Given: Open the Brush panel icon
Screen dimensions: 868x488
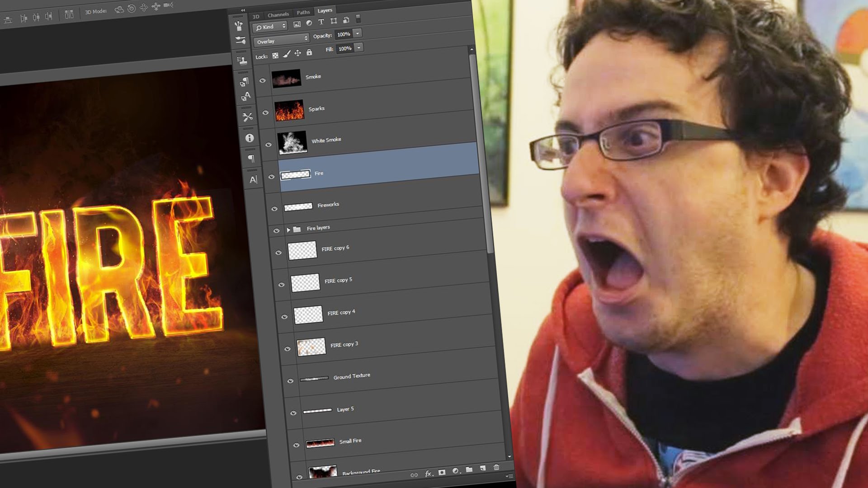Looking at the screenshot, I should coord(241,41).
